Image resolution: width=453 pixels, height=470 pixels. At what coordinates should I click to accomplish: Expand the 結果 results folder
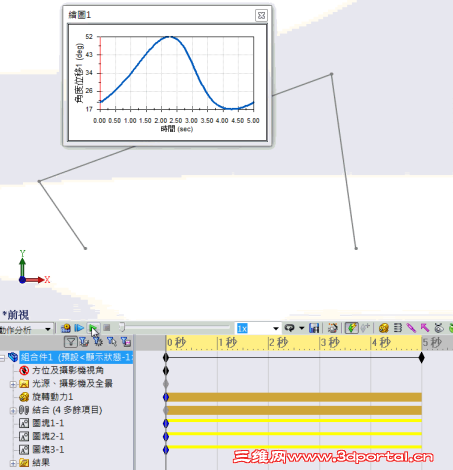[13, 463]
